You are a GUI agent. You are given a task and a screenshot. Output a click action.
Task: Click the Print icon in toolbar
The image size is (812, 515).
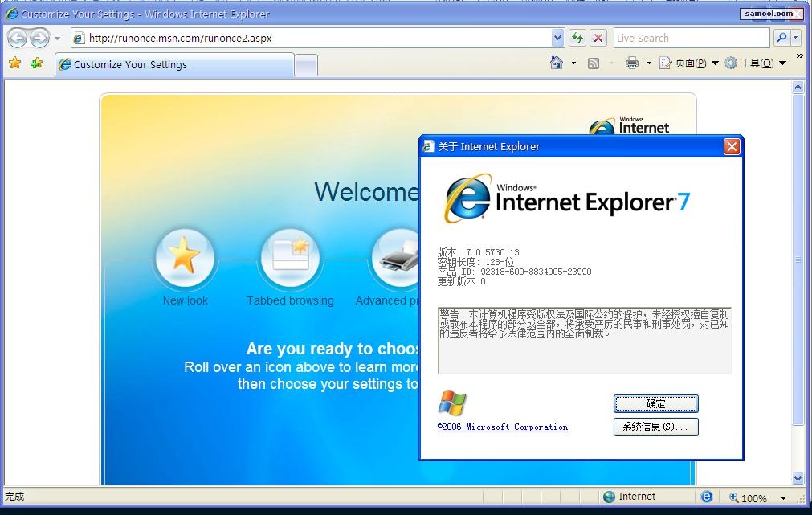(x=632, y=63)
